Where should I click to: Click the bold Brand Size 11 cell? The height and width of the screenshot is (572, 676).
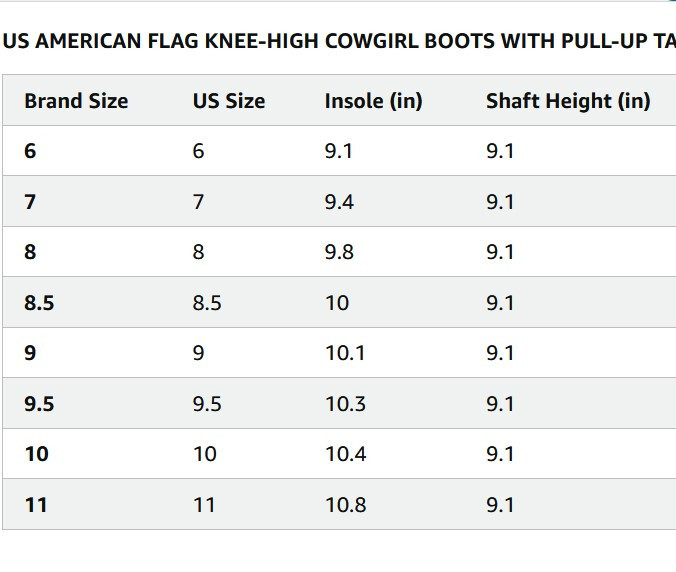(36, 505)
